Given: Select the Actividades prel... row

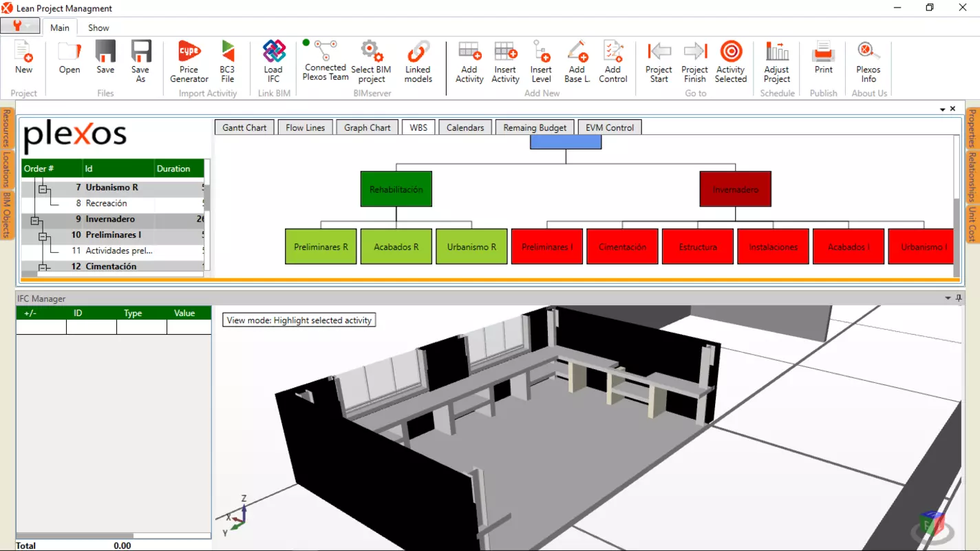Looking at the screenshot, I should pos(113,251).
